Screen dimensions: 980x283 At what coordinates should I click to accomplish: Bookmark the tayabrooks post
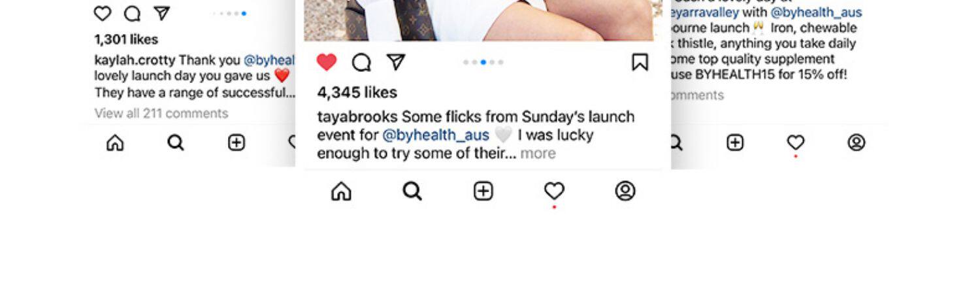pyautogui.click(x=640, y=62)
